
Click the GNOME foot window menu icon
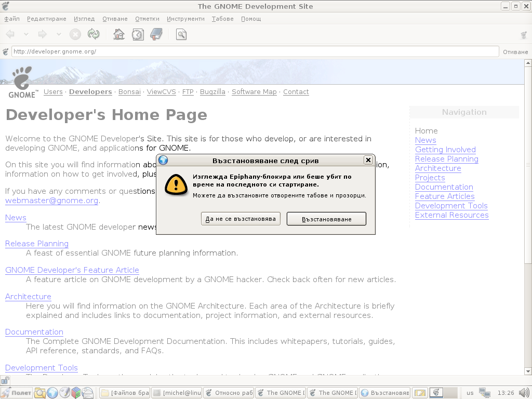[x=5, y=6]
